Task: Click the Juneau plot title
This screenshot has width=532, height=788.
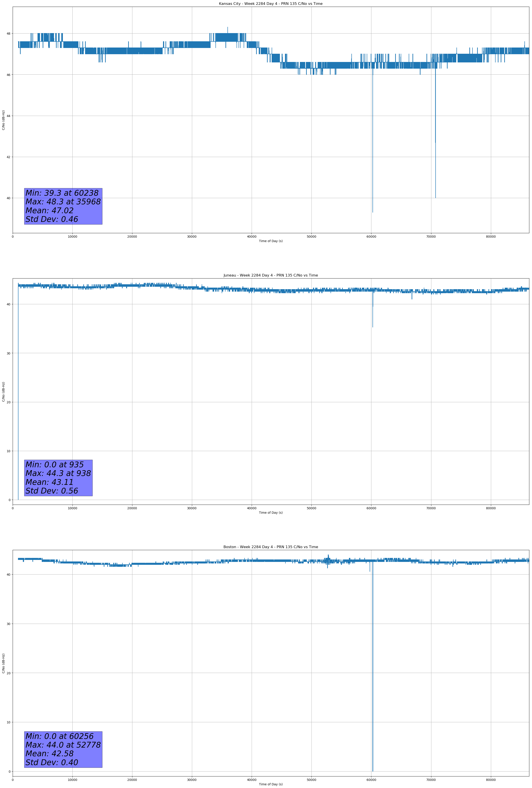Action: pos(271,275)
